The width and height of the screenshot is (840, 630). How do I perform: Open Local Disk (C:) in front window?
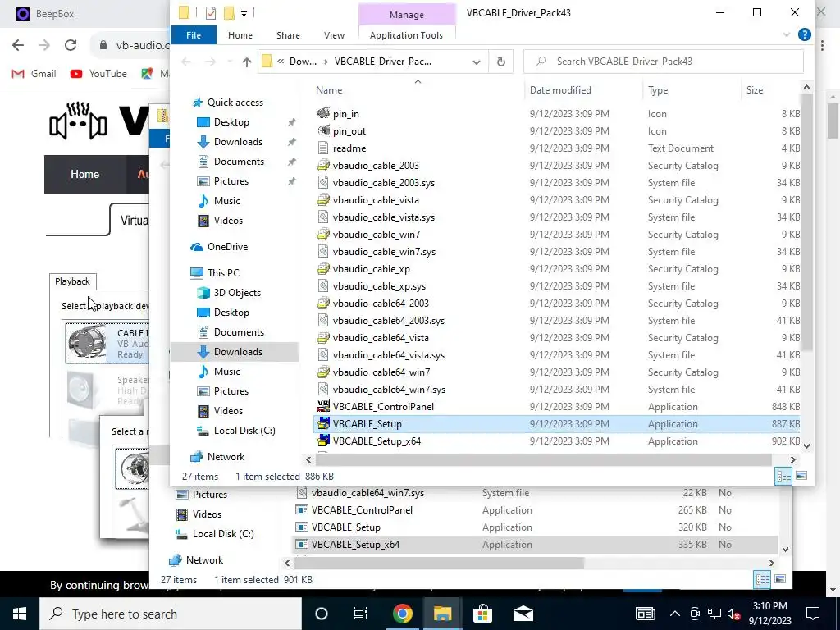(x=244, y=431)
